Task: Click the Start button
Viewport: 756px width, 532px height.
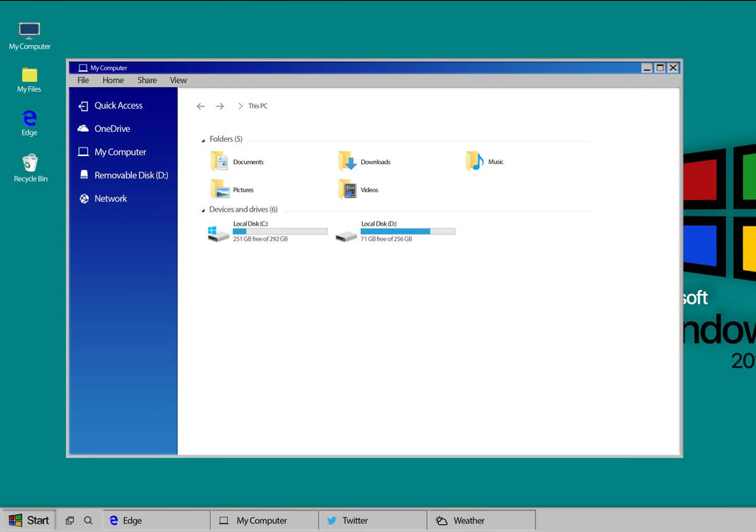Action: [x=28, y=521]
